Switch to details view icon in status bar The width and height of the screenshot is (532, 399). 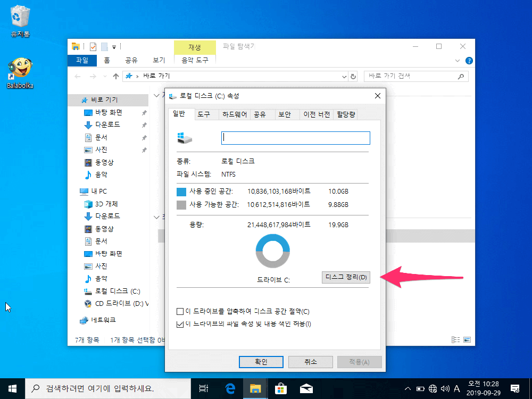456,339
